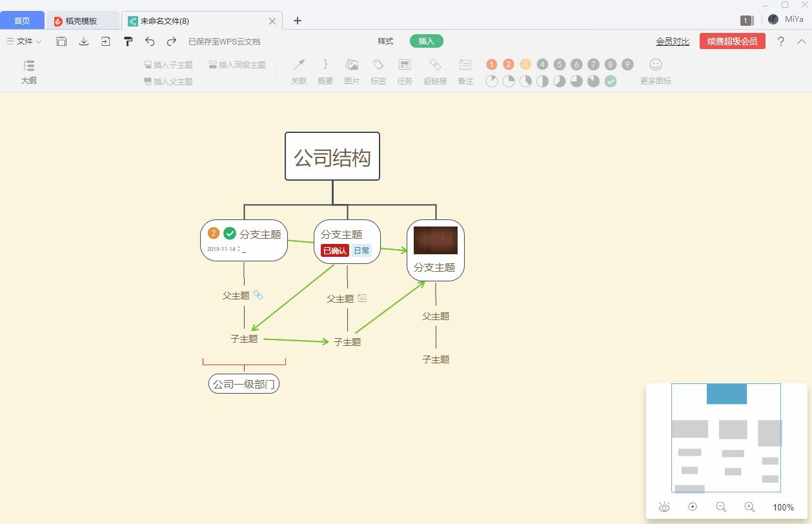This screenshot has height=524, width=812.
Task: Insert a picture with the 图片 icon
Action: click(351, 70)
